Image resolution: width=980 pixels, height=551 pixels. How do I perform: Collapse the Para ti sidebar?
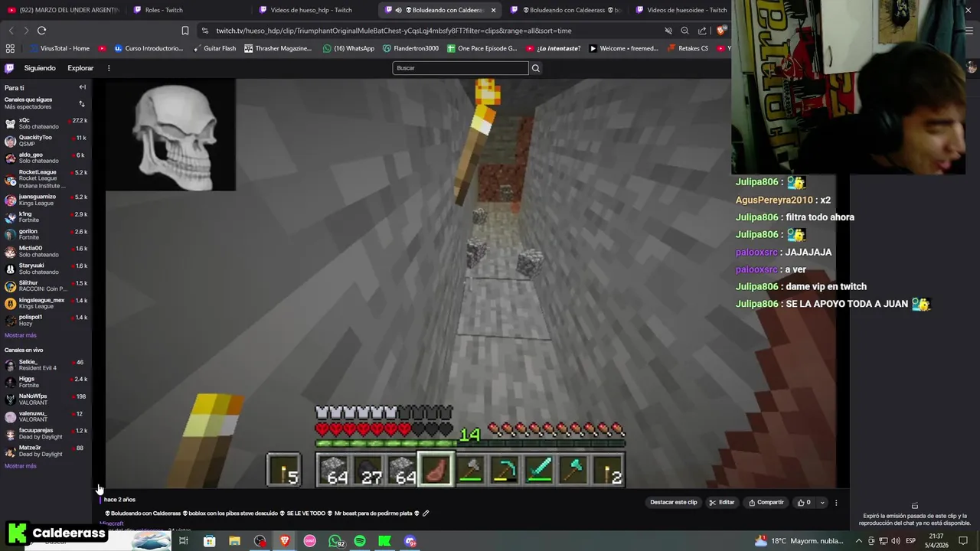tap(82, 87)
